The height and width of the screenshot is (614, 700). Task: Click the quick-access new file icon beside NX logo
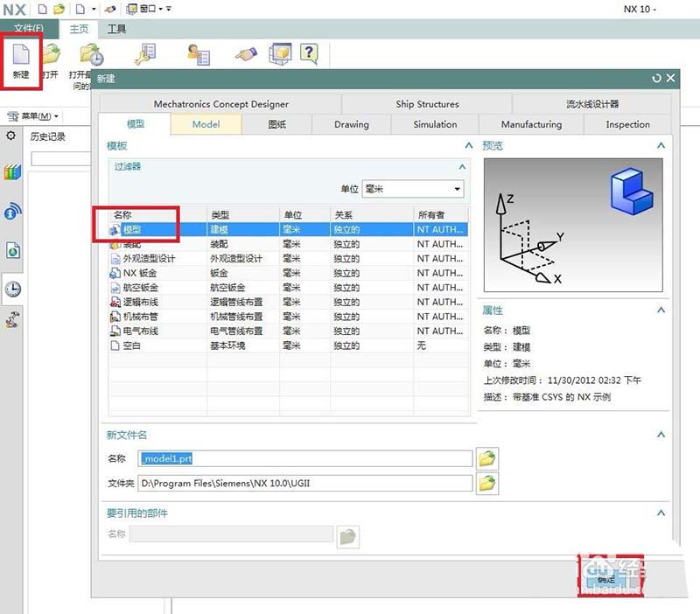tap(42, 9)
